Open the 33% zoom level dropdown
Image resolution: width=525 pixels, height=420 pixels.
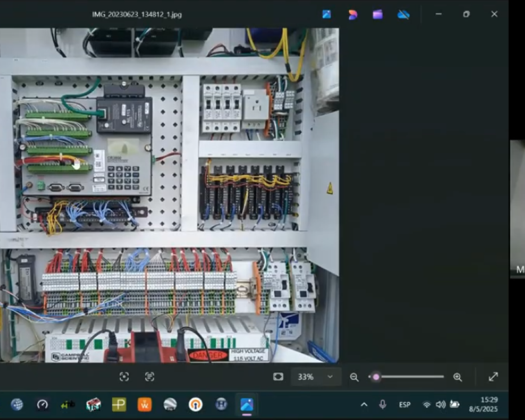coord(316,376)
